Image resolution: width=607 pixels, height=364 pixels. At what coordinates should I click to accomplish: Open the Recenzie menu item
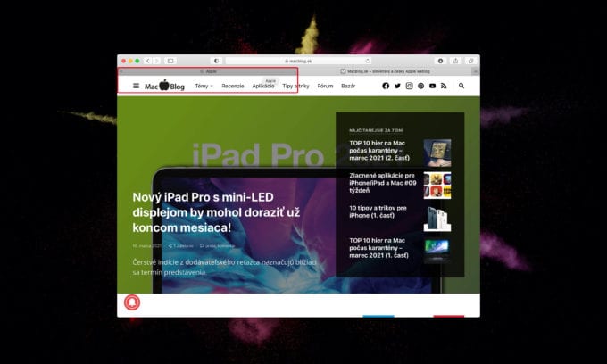coord(233,86)
